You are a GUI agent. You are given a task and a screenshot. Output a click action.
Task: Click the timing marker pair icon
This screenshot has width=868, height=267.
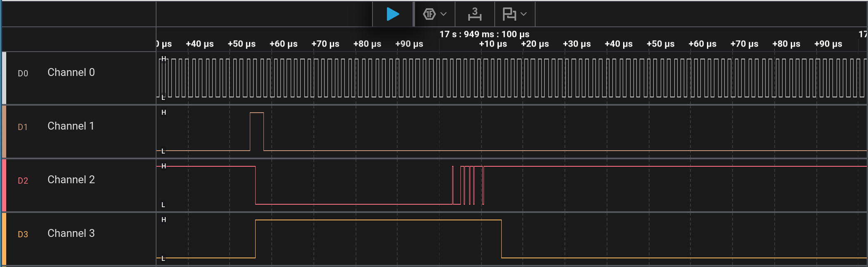pos(509,14)
